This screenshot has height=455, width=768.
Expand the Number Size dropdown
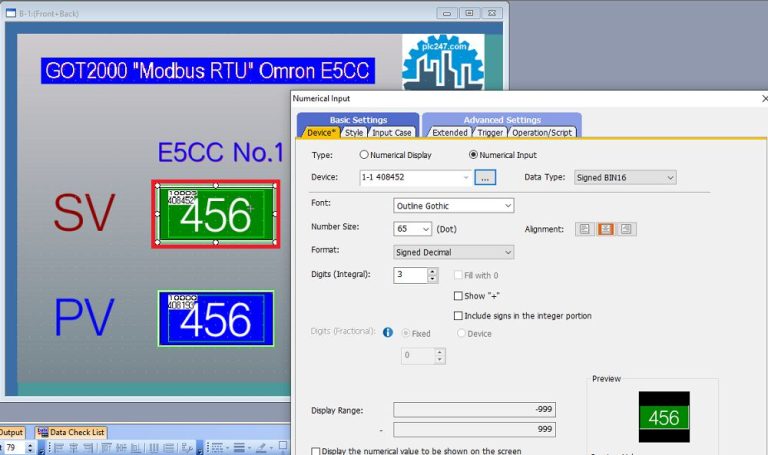click(x=412, y=229)
